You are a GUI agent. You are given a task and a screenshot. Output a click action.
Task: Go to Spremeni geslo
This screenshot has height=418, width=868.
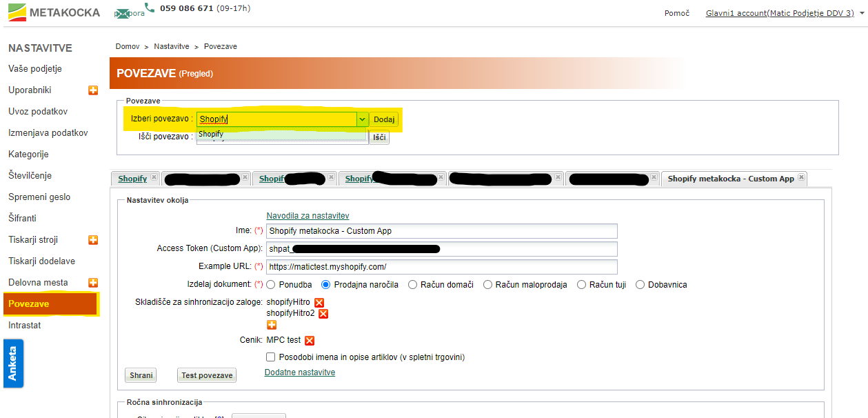click(39, 197)
